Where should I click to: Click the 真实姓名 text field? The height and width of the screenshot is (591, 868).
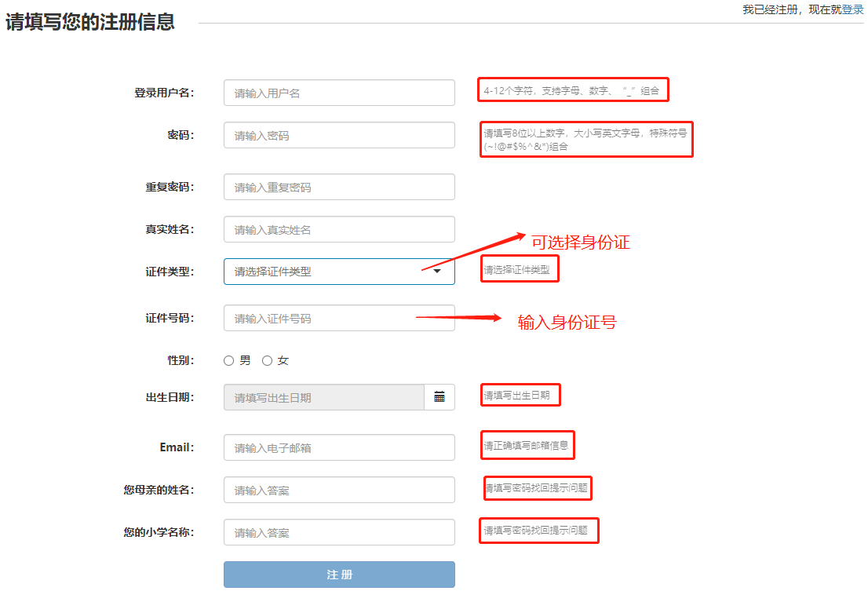(x=339, y=229)
